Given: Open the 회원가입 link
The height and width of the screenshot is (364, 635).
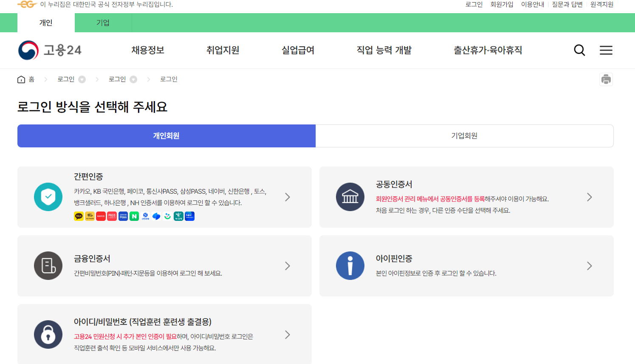Looking at the screenshot, I should (x=502, y=5).
